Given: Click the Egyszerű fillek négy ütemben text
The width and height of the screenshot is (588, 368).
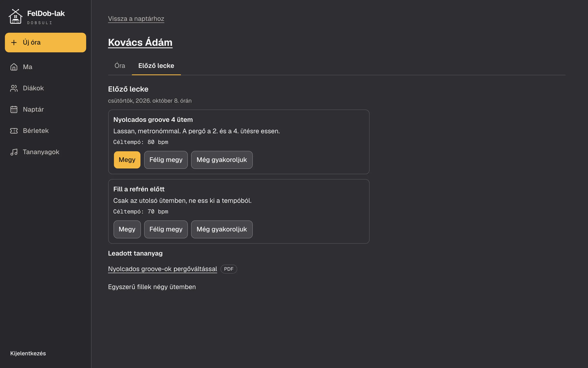Looking at the screenshot, I should (x=152, y=287).
